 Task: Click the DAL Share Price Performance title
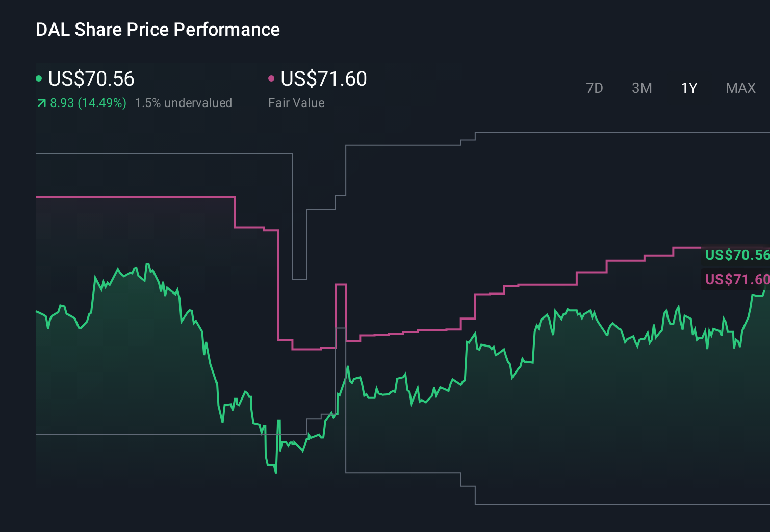(158, 30)
